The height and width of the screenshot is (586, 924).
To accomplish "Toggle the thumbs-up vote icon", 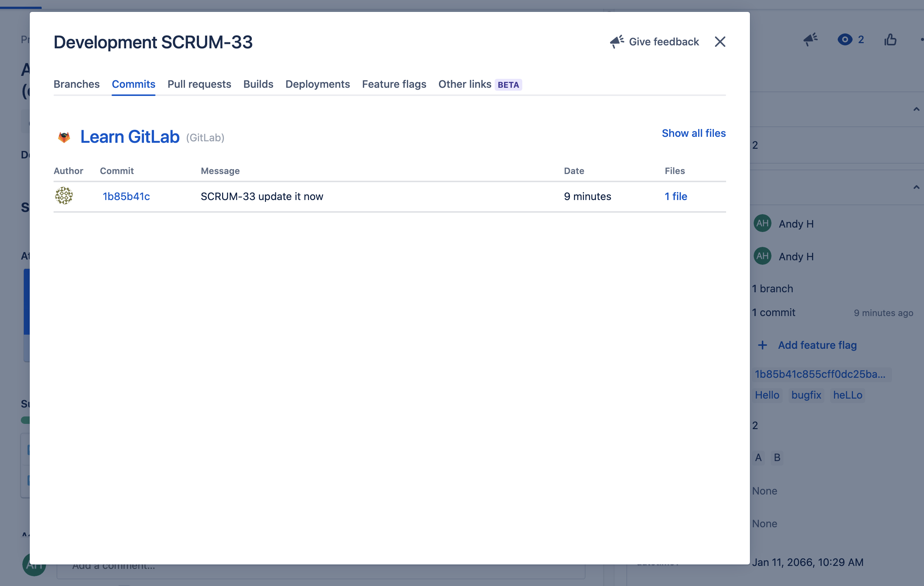I will coord(890,39).
